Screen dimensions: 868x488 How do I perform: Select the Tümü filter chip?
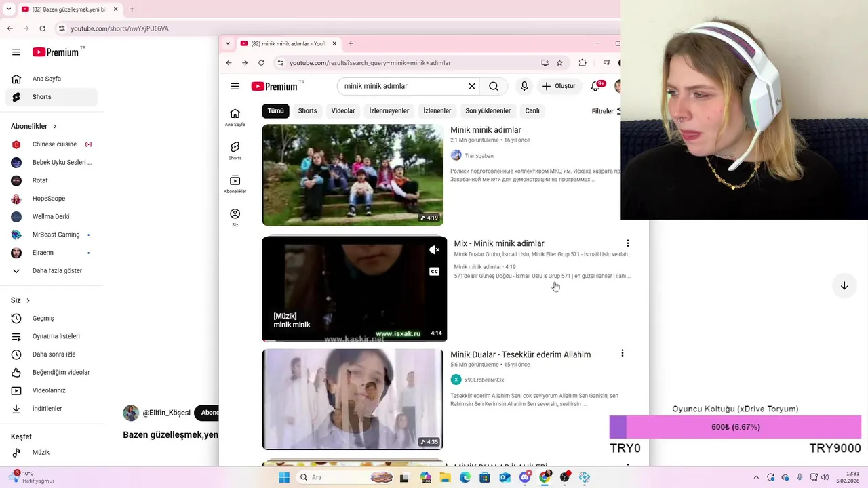[x=275, y=110]
